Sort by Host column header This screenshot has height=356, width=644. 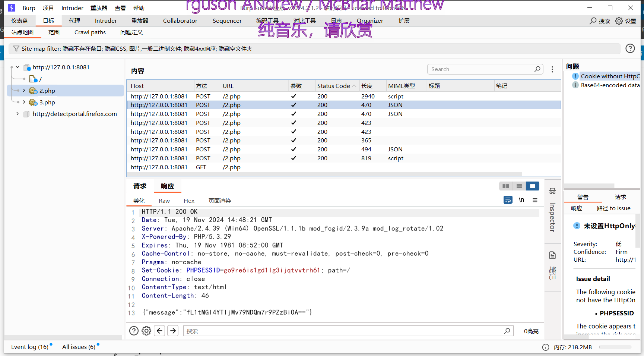point(160,86)
